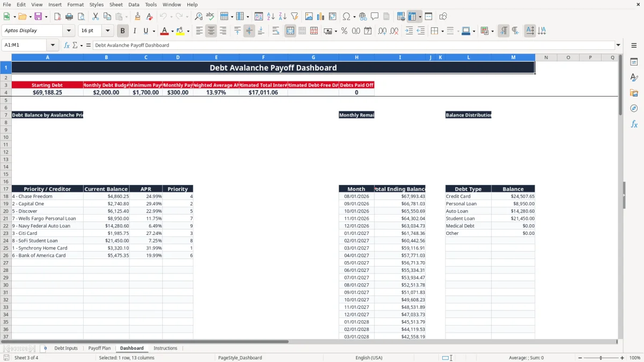Click the Insert Image icon
Viewport: 644px width, 362px height.
tap(309, 17)
